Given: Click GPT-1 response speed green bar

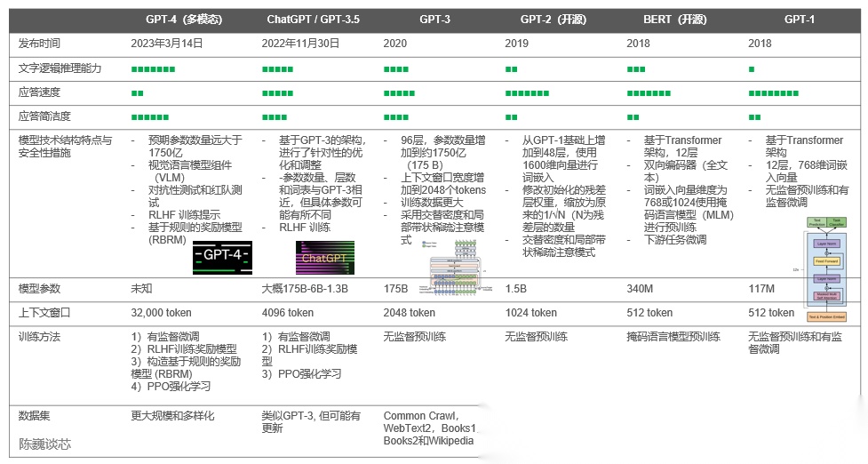Looking at the screenshot, I should click(773, 93).
